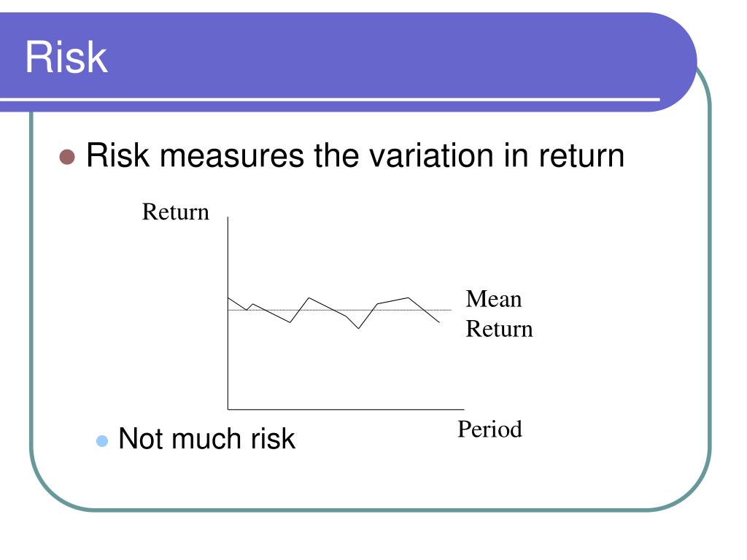Click the "Not much risk" text
Screen dimensions: 747x560
click(x=206, y=438)
